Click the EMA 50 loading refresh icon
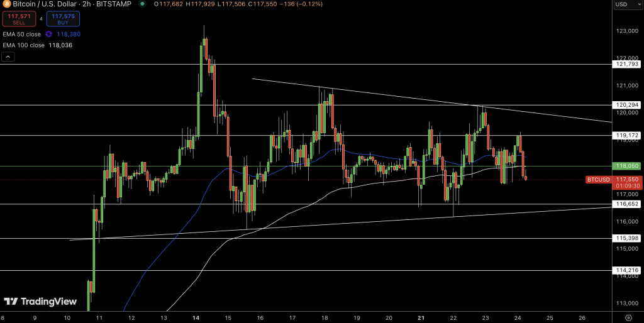Viewport: 644px width, 323px height. coord(48,35)
